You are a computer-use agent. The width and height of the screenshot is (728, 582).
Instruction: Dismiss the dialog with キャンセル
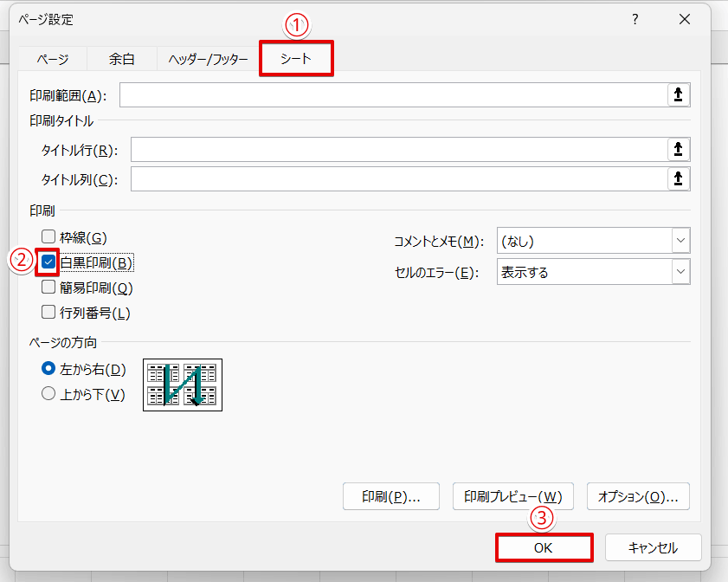[x=655, y=547]
